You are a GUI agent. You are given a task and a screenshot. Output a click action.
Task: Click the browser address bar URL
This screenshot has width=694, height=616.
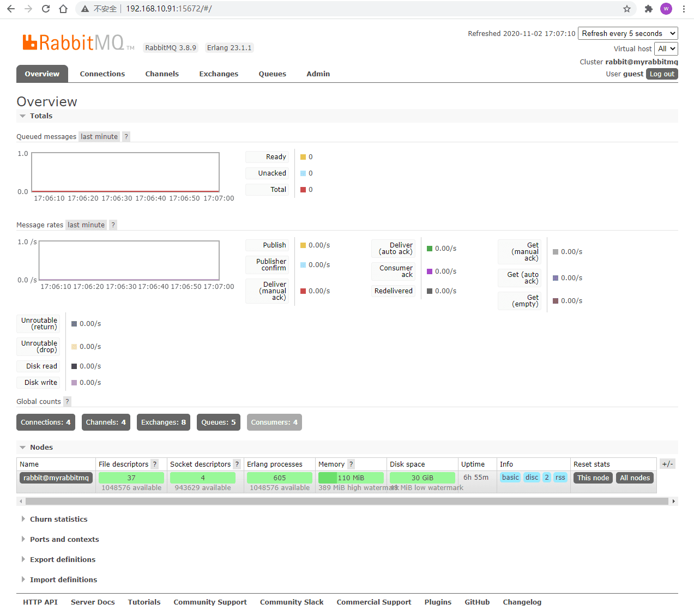click(x=169, y=9)
